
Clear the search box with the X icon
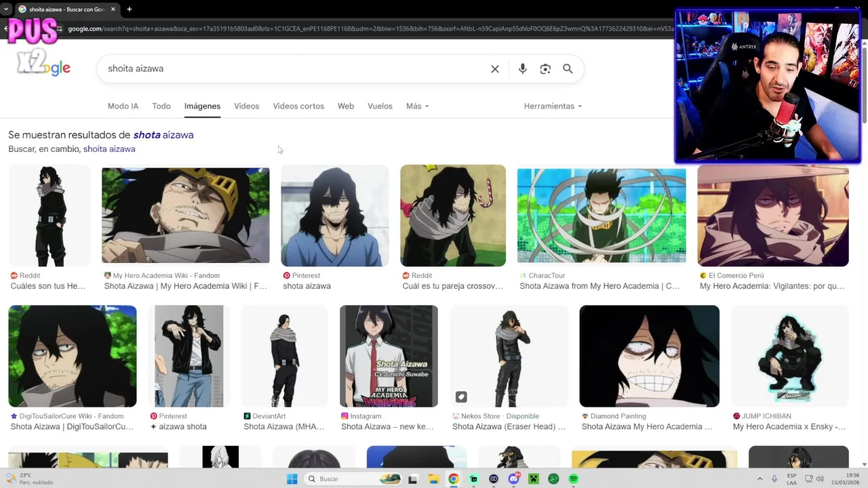[495, 68]
